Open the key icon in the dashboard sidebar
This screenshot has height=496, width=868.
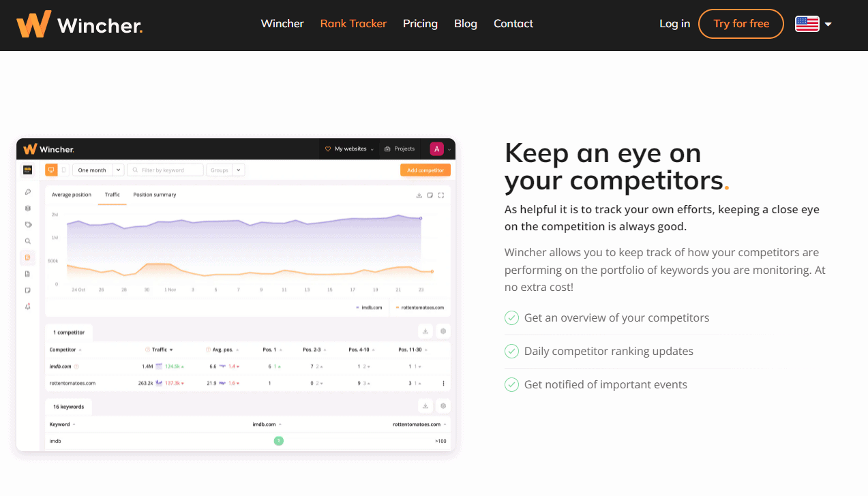point(28,192)
